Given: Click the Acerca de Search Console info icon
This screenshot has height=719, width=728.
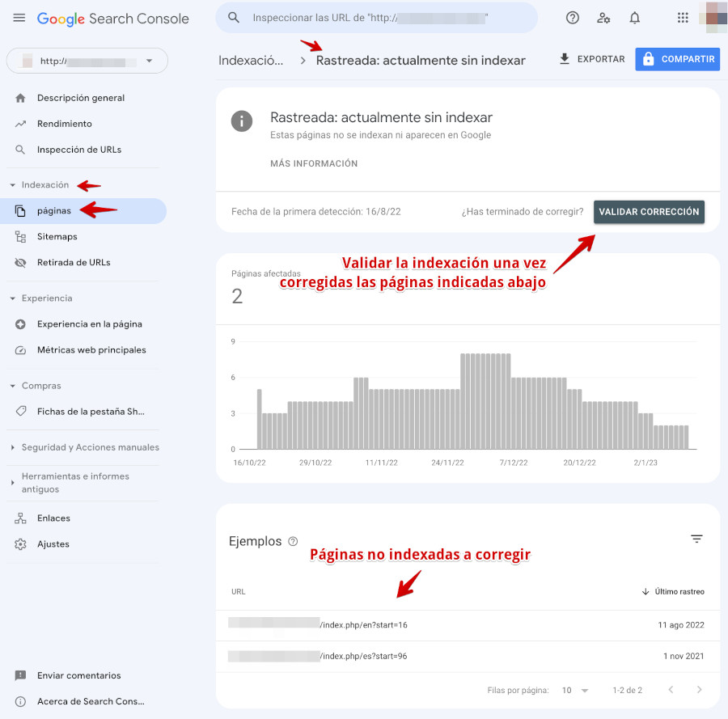Looking at the screenshot, I should (x=20, y=701).
